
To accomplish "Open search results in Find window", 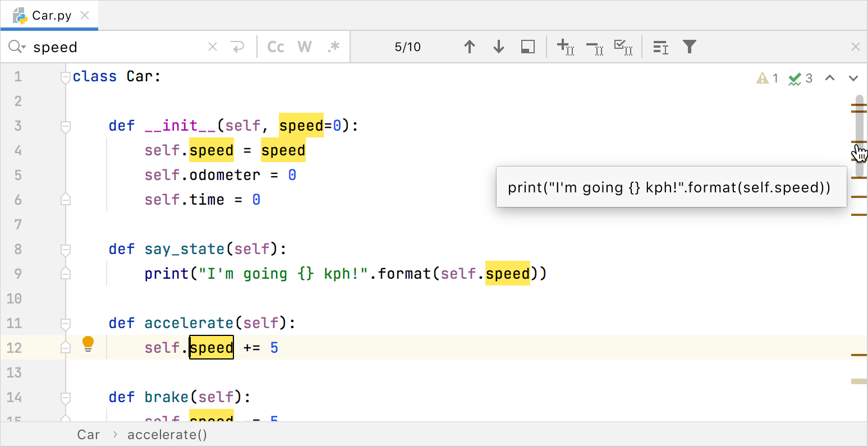I will (527, 47).
